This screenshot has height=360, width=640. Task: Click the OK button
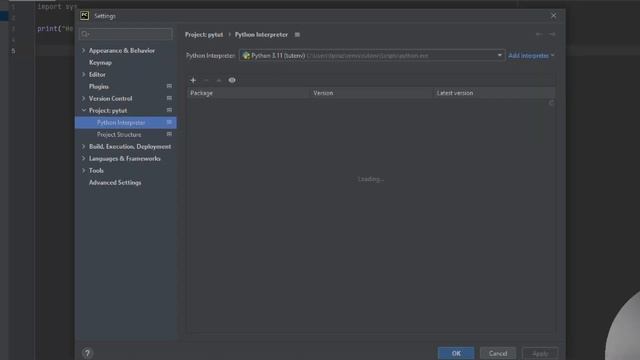click(456, 353)
